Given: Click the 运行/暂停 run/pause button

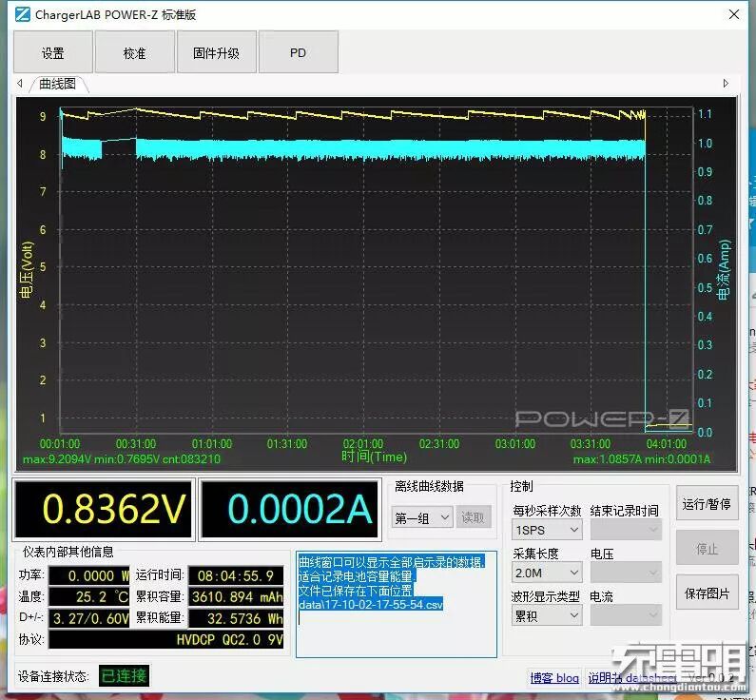Looking at the screenshot, I should click(x=707, y=503).
